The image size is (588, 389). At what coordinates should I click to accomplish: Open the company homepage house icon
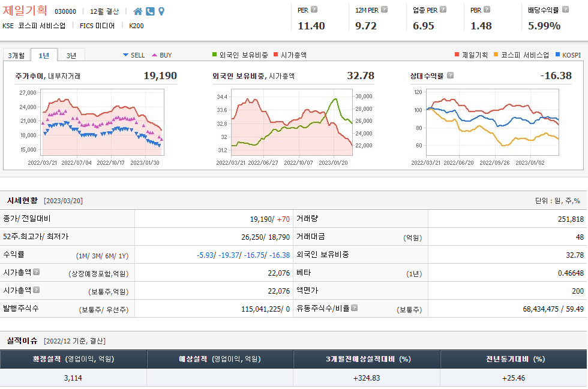[138, 11]
